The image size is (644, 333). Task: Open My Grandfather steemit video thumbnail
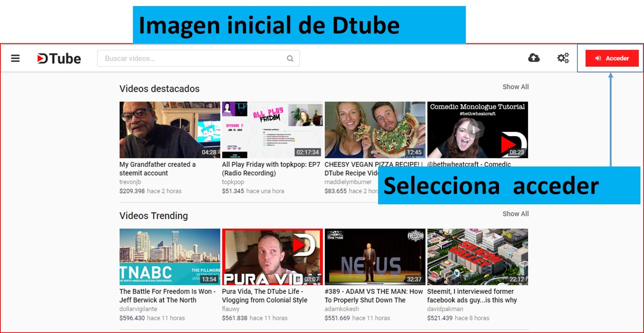pos(170,130)
